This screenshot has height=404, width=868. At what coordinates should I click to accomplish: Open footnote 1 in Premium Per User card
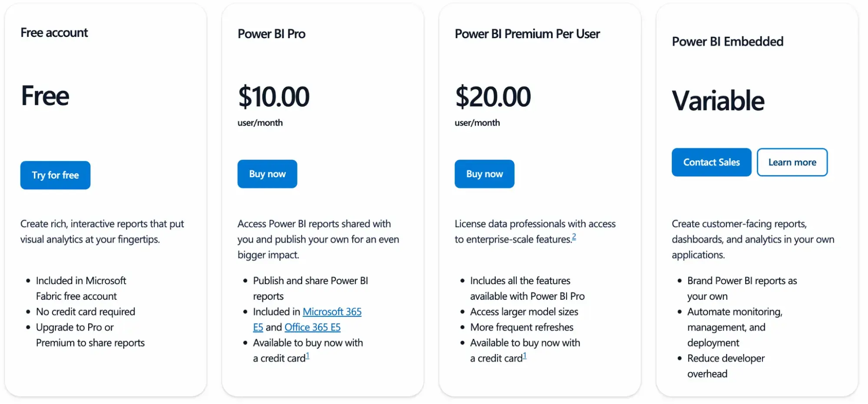click(525, 356)
